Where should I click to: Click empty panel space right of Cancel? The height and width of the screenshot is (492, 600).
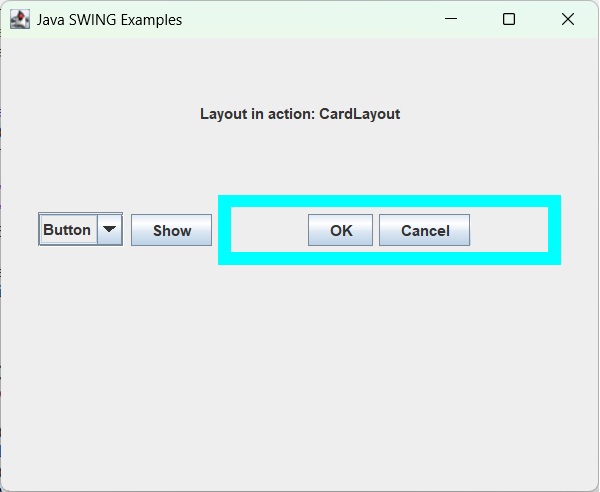point(508,230)
